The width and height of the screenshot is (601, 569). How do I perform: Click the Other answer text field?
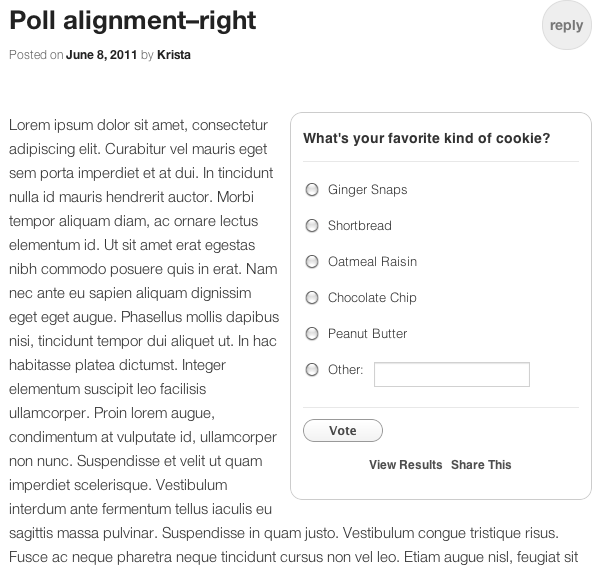(x=451, y=374)
